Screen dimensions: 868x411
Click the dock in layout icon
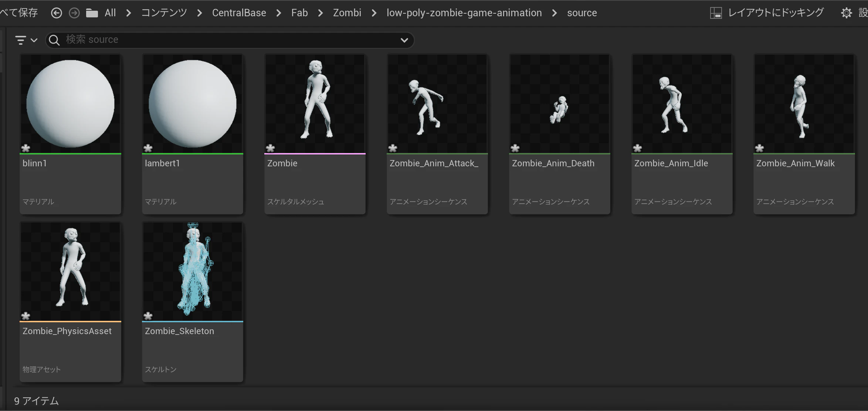[716, 13]
